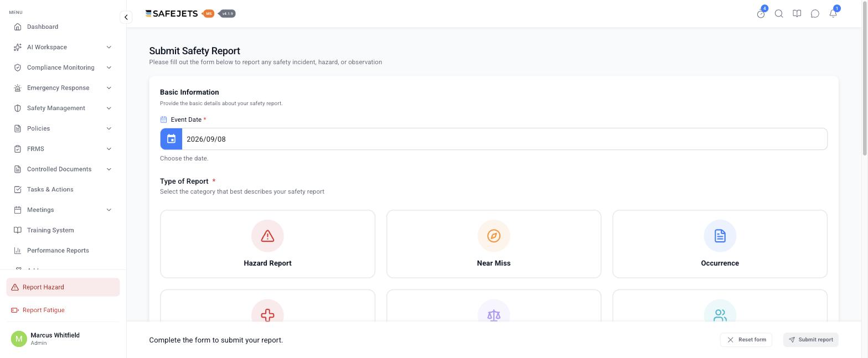
Task: Click the Occurrence document icon
Action: 720,236
